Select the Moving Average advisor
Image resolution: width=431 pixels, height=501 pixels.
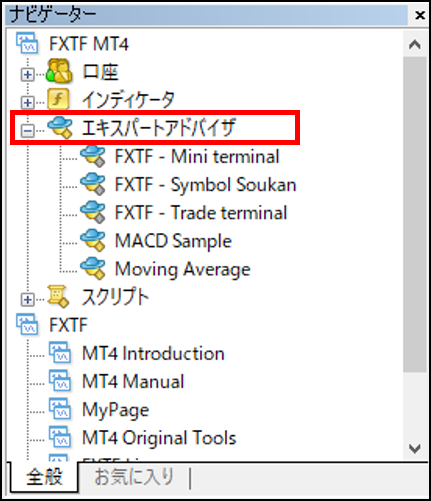pos(182,269)
